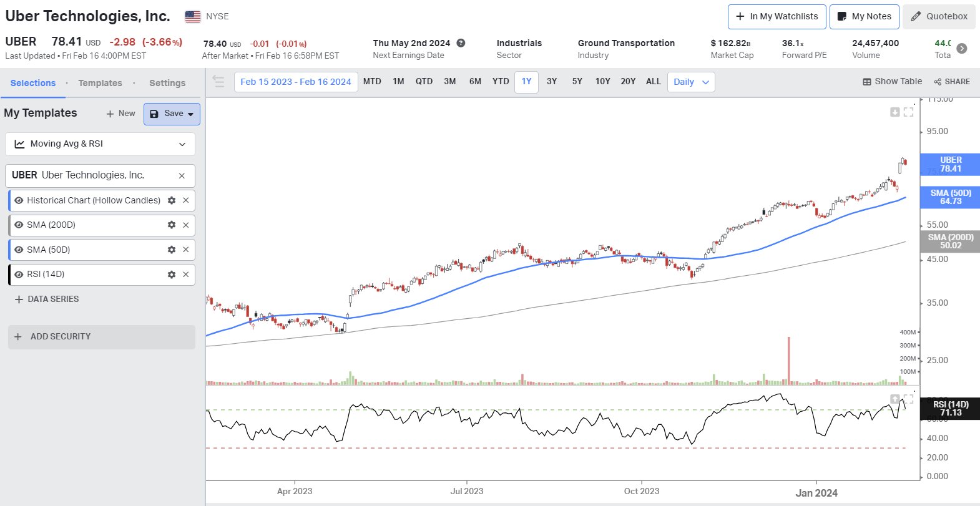This screenshot has height=506, width=980.
Task: Remove the RSI (14D) series
Action: click(185, 275)
